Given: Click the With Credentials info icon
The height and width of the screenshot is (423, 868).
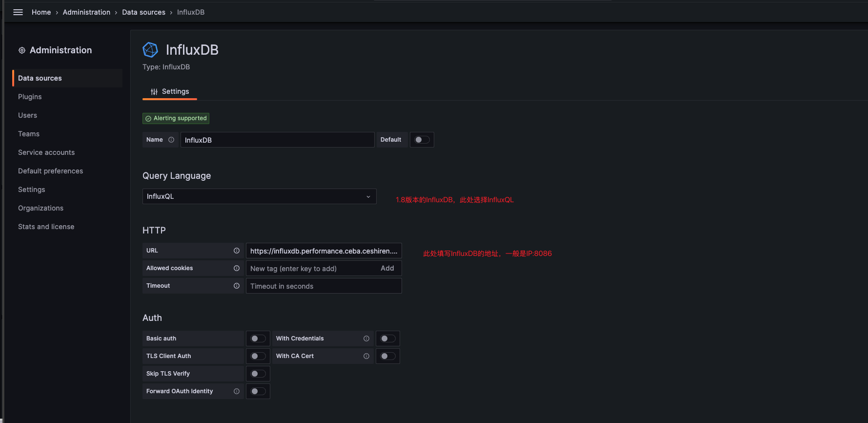Looking at the screenshot, I should [366, 338].
